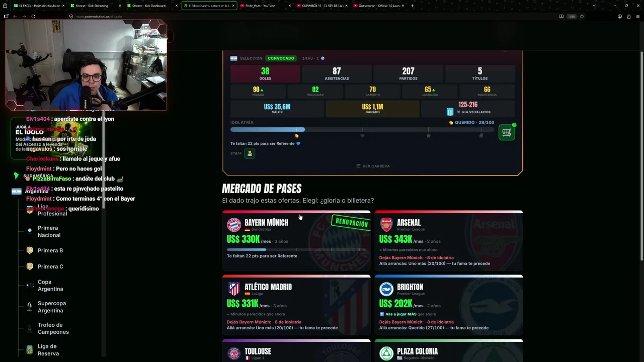Image resolution: width=644 pixels, height=362 pixels.
Task: Click the Liga de Reserva badge
Action: [x=30, y=349]
